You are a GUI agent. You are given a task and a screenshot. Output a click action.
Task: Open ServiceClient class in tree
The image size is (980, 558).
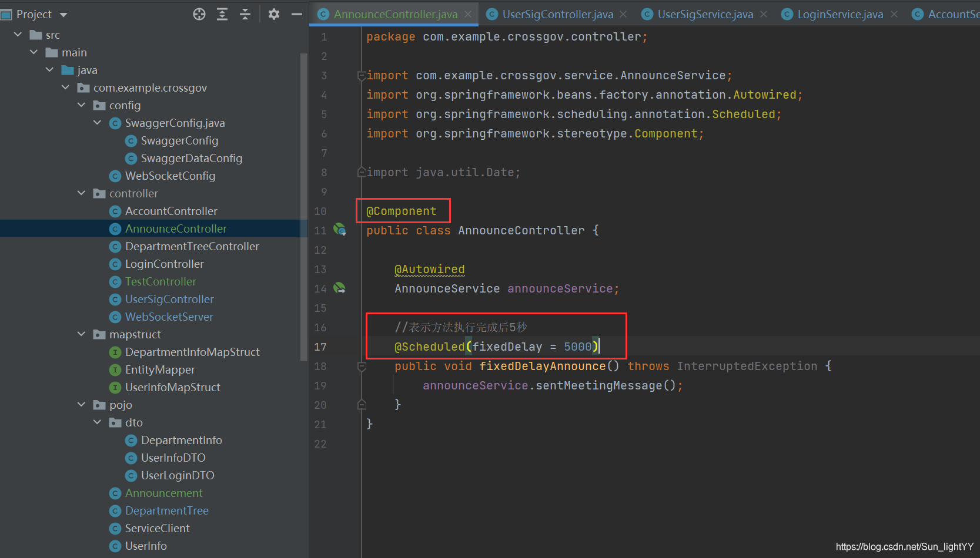(x=157, y=528)
